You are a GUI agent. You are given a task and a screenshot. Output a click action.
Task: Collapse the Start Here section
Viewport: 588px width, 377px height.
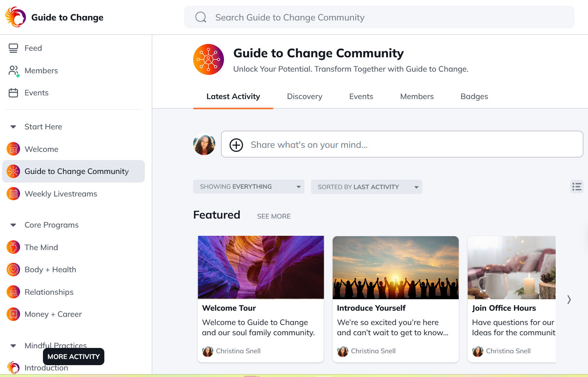[13, 126]
